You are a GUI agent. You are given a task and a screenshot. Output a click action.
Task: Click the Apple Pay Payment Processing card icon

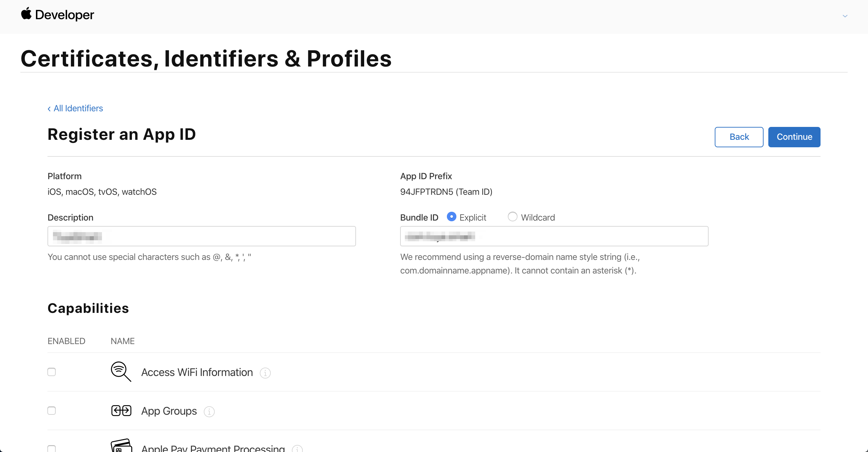coord(121,446)
